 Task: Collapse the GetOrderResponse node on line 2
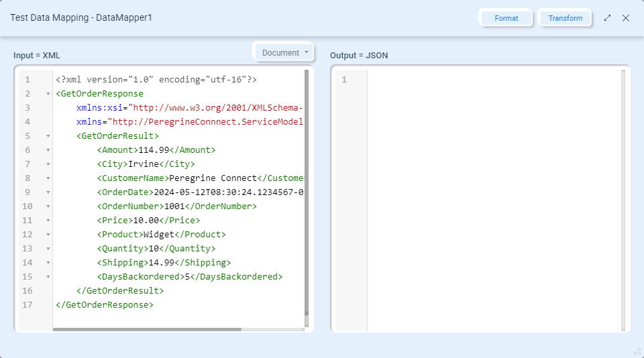(48, 94)
